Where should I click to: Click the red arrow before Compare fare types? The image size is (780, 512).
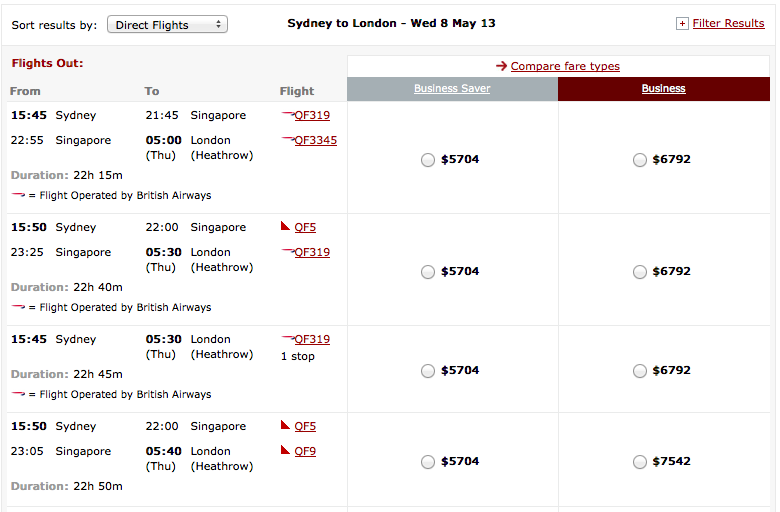click(501, 66)
